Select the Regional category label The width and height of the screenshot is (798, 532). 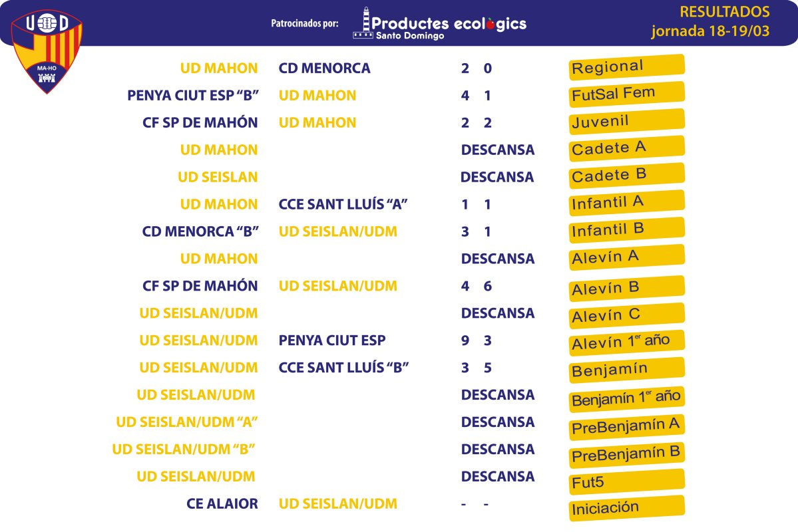click(x=626, y=67)
